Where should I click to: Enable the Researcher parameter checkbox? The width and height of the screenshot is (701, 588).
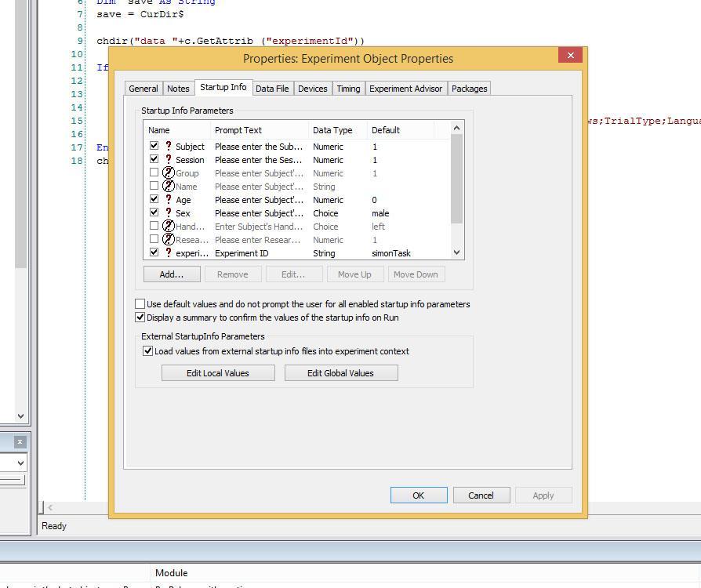pos(154,239)
